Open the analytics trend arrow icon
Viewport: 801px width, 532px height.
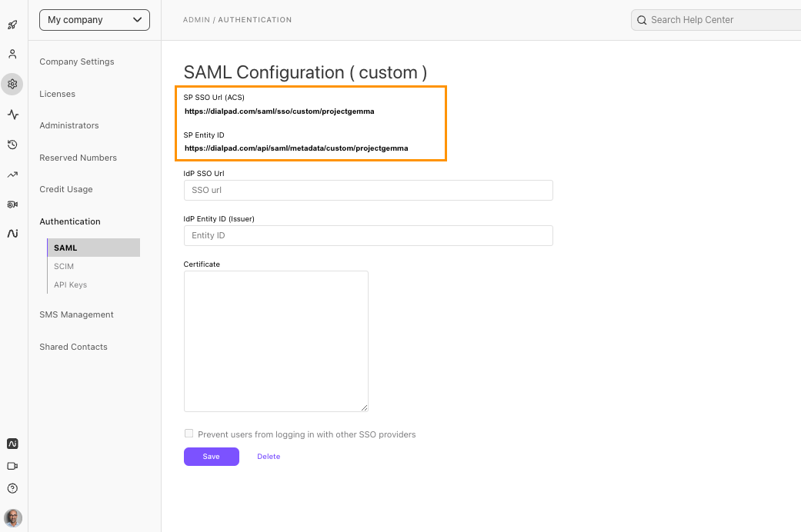click(x=13, y=175)
